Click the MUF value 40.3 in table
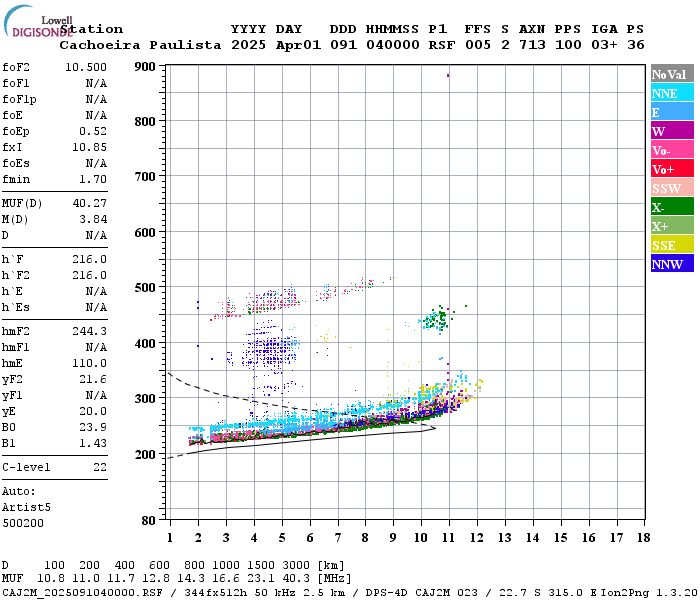700x600 pixels. pyautogui.click(x=296, y=579)
